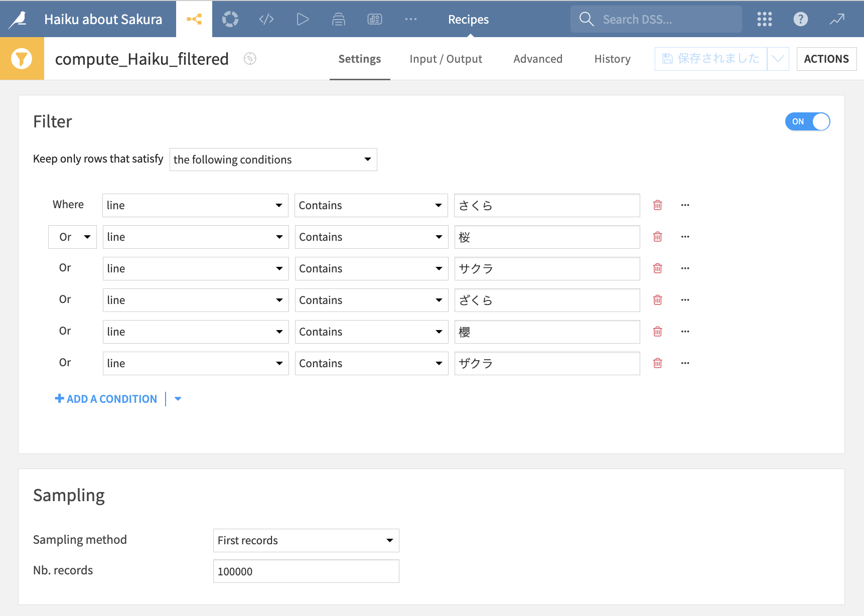
Task: Open the Sampling method dropdown
Action: point(306,540)
